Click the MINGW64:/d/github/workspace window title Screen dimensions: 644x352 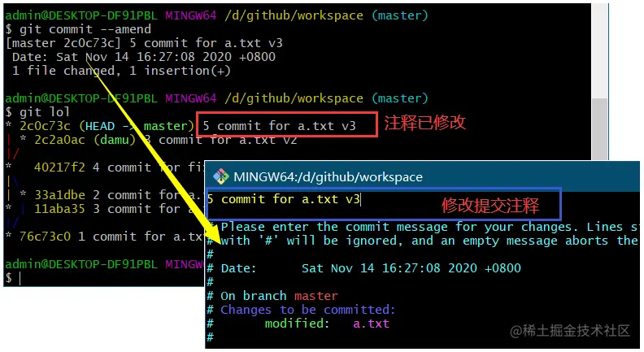[328, 177]
